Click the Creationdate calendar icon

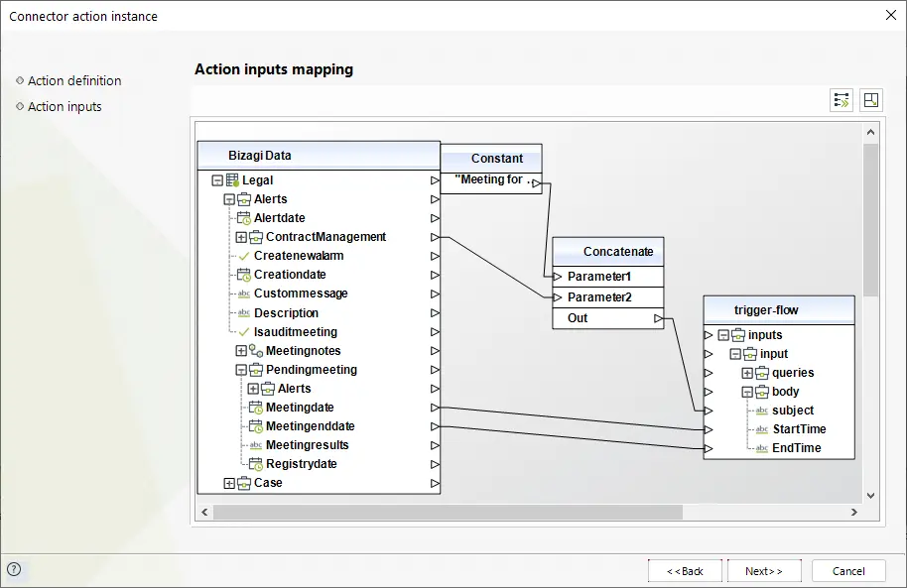(244, 275)
